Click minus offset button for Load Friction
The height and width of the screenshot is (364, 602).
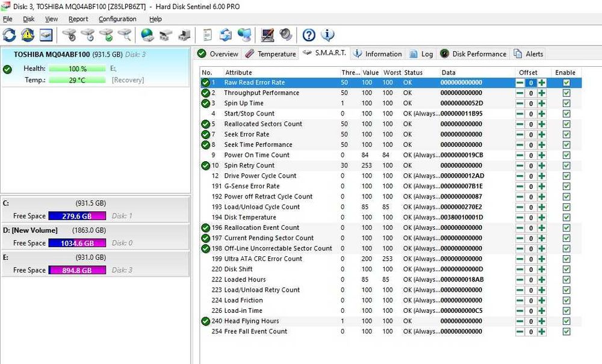pyautogui.click(x=520, y=300)
